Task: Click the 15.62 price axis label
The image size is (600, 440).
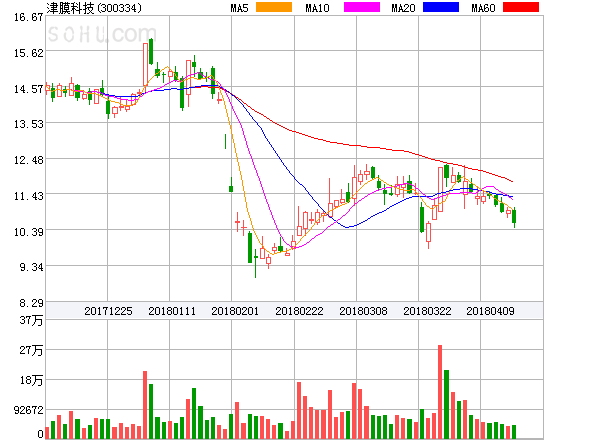Action: click(x=28, y=53)
